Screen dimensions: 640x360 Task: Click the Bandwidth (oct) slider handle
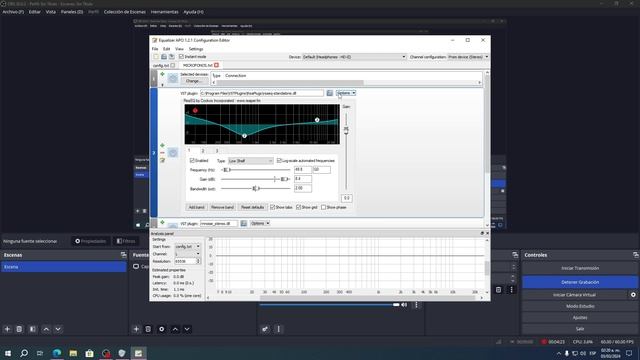coord(256,189)
